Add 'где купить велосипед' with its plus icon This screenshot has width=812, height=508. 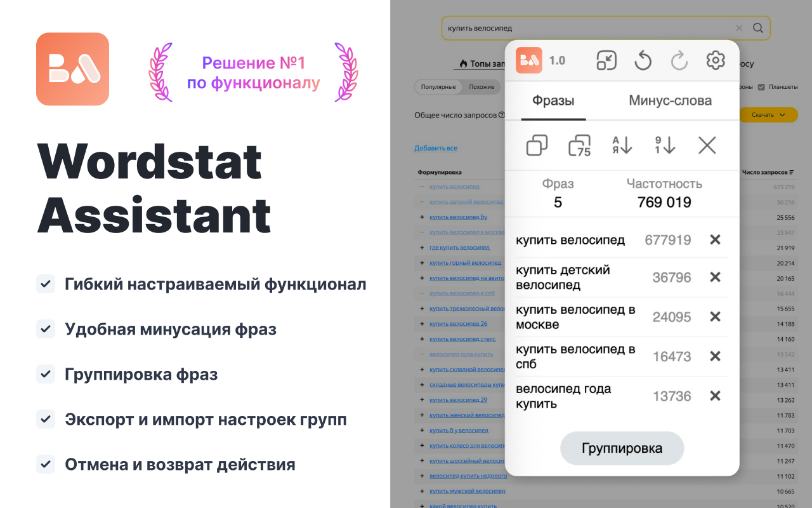[x=422, y=247]
